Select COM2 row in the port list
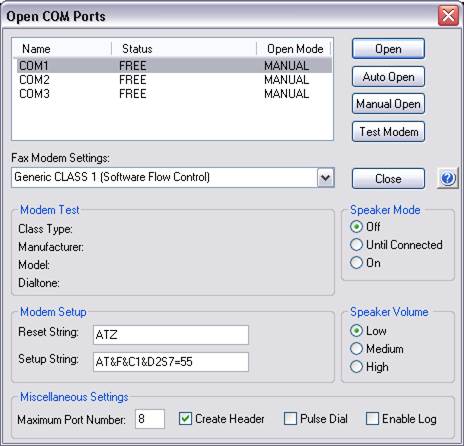The height and width of the screenshot is (446, 464). (x=174, y=80)
